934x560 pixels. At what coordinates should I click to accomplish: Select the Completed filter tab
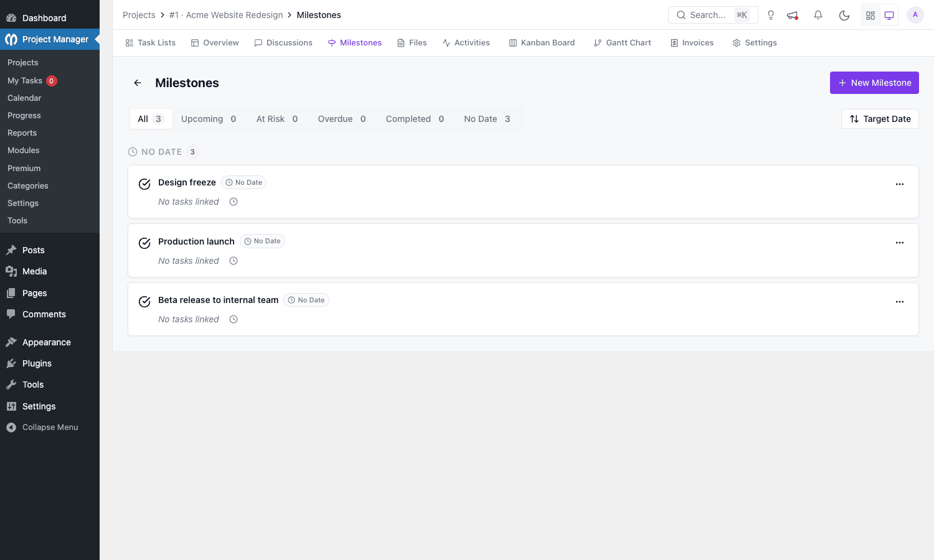click(415, 119)
